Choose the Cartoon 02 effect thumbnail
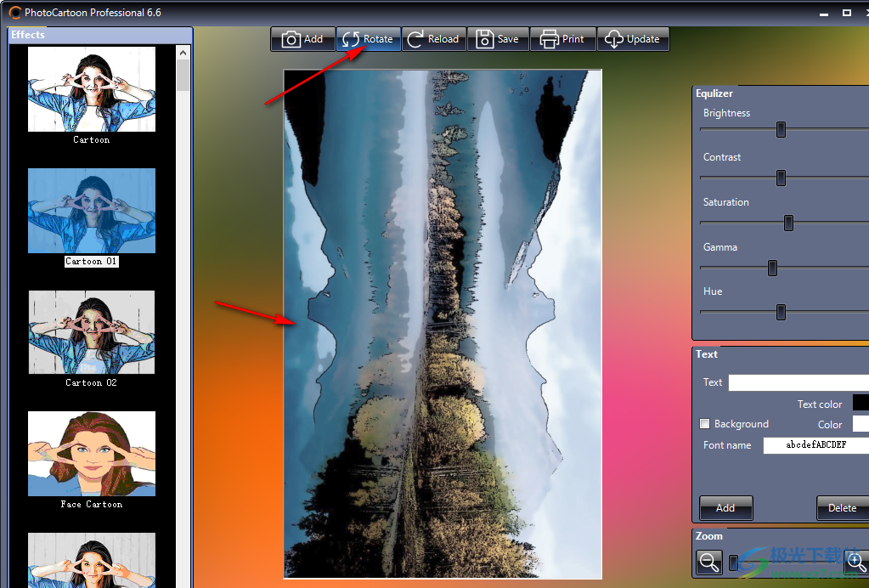 [92, 332]
